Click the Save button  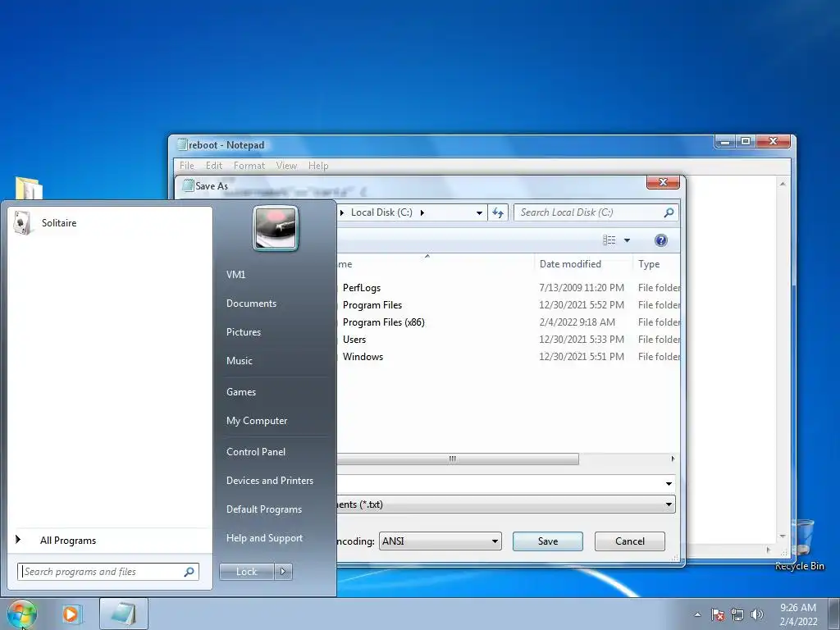point(547,541)
